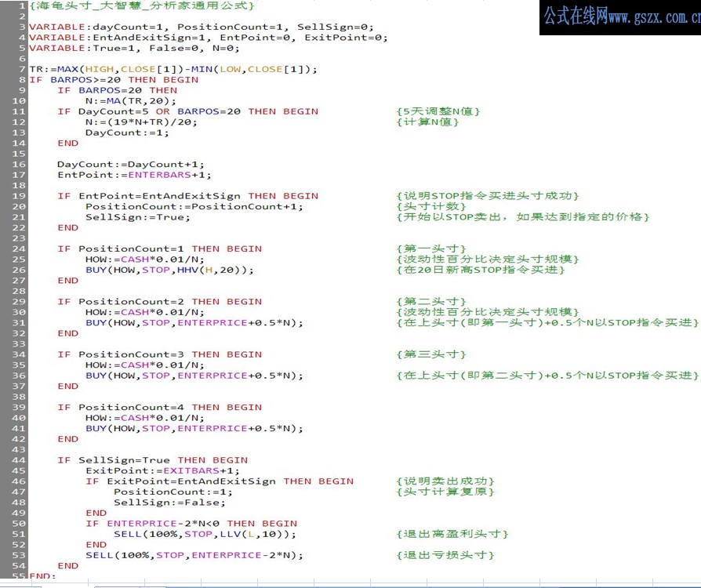
Task: Click the 'SELL(100%,STOP,ENTERPRICE-2*N);' statement
Action: point(194,555)
